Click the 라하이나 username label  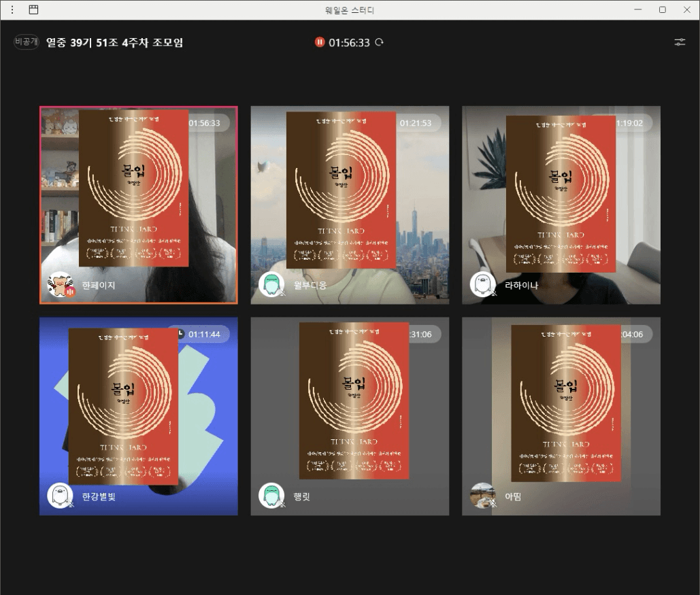[x=521, y=286]
